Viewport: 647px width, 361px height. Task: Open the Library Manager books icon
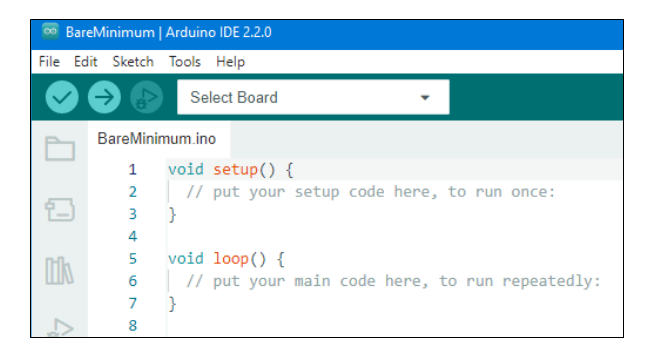click(59, 271)
